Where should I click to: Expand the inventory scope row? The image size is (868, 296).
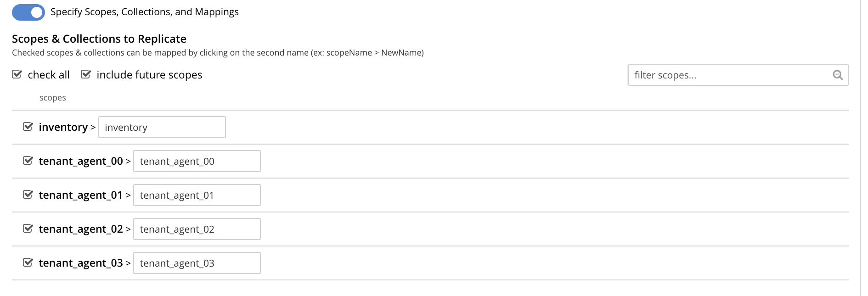[x=63, y=127]
